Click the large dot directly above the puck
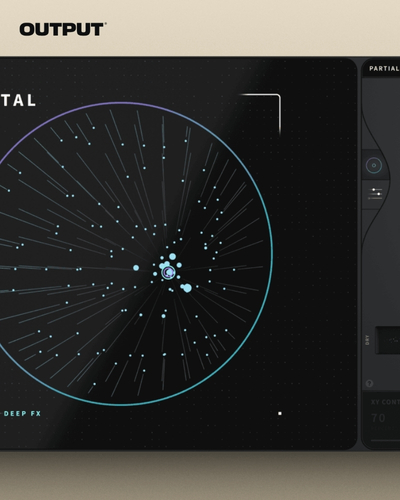This screenshot has width=400, height=500. (173, 256)
